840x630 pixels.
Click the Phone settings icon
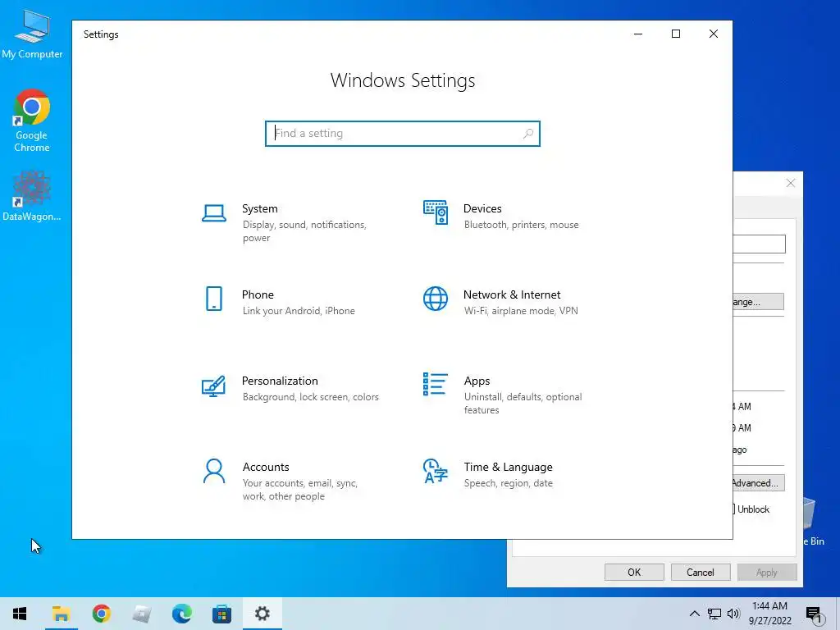click(214, 299)
